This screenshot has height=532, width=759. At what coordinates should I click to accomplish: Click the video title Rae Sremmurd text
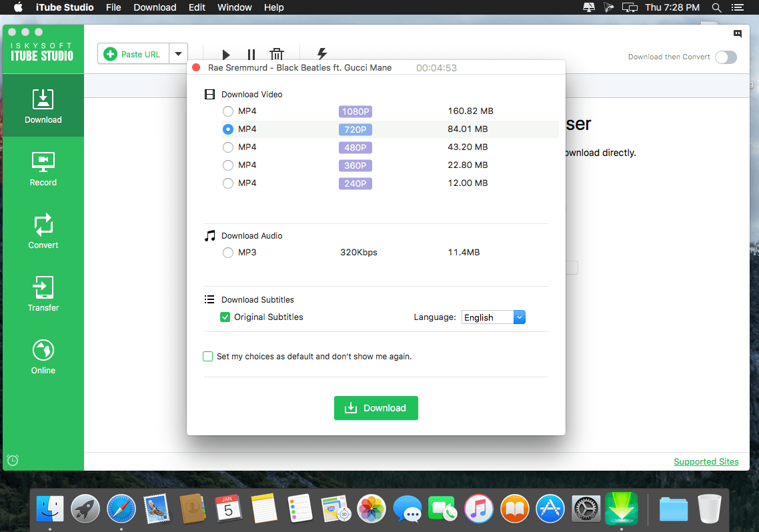(x=300, y=68)
